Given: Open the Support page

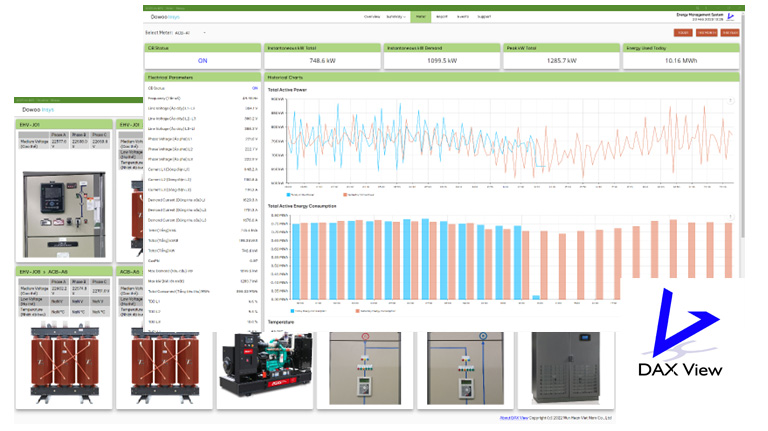Looking at the screenshot, I should pyautogui.click(x=484, y=17).
